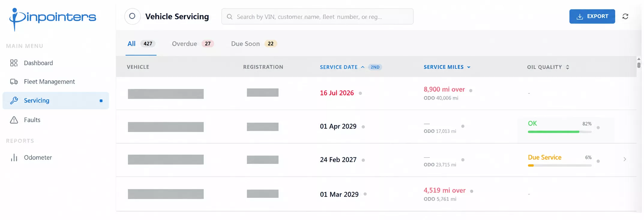Screen dimensions: 644x220
Task: Focus the VIN and customer search field
Action: (317, 17)
